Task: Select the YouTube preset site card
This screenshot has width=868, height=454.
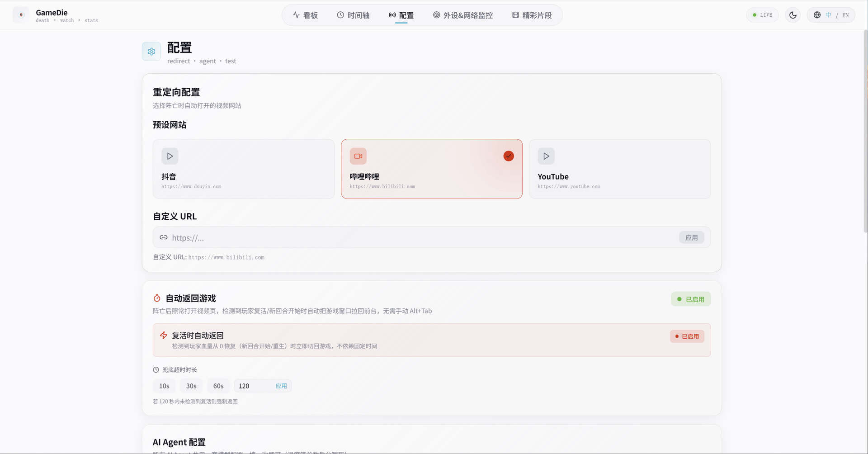Action: (x=620, y=169)
